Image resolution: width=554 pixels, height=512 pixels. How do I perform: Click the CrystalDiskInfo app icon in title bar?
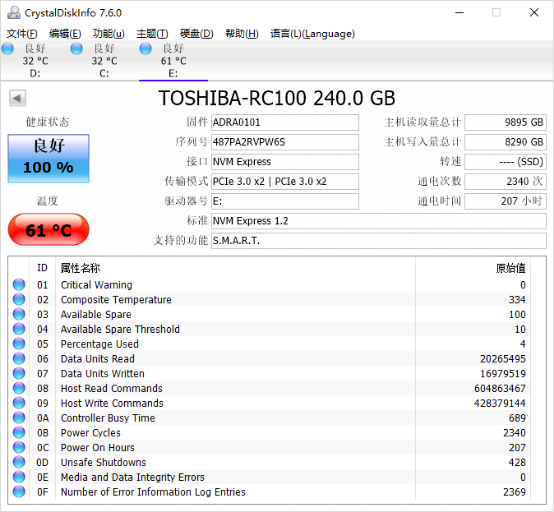pos(14,13)
